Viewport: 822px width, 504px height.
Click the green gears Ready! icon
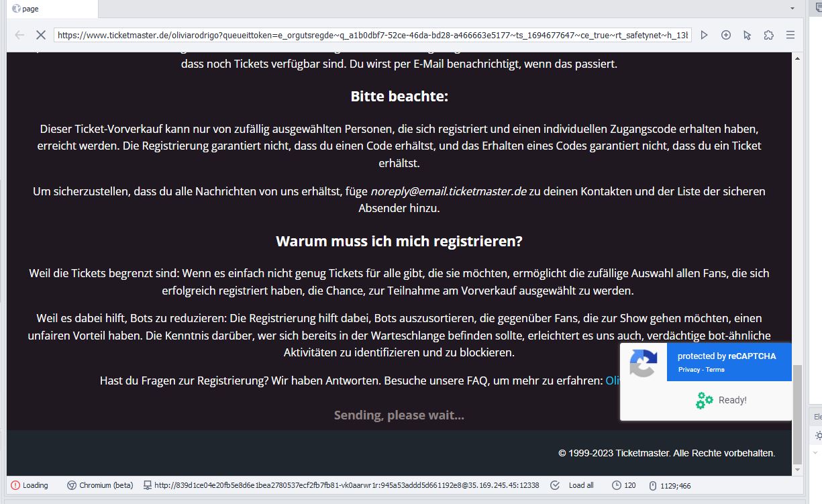click(704, 400)
